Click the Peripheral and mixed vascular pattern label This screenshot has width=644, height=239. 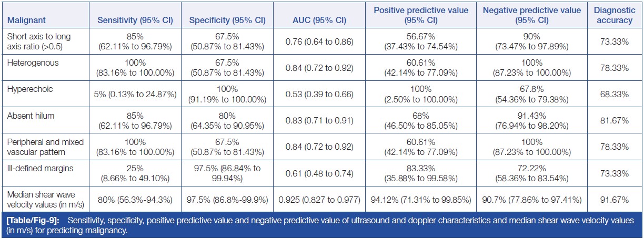[x=44, y=147]
